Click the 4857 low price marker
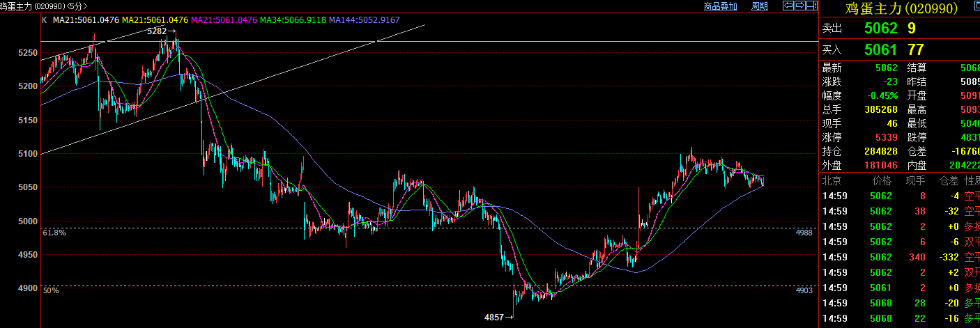Viewport: 980px width, 328px height. [x=495, y=317]
